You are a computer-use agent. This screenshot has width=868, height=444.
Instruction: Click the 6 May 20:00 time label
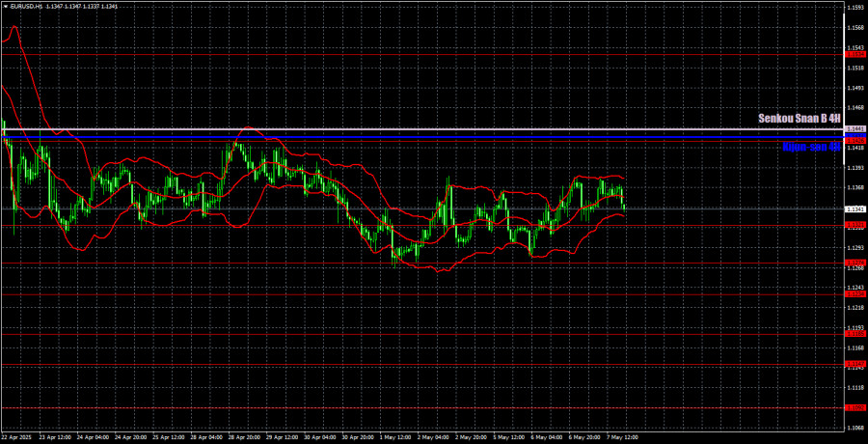(x=585, y=437)
